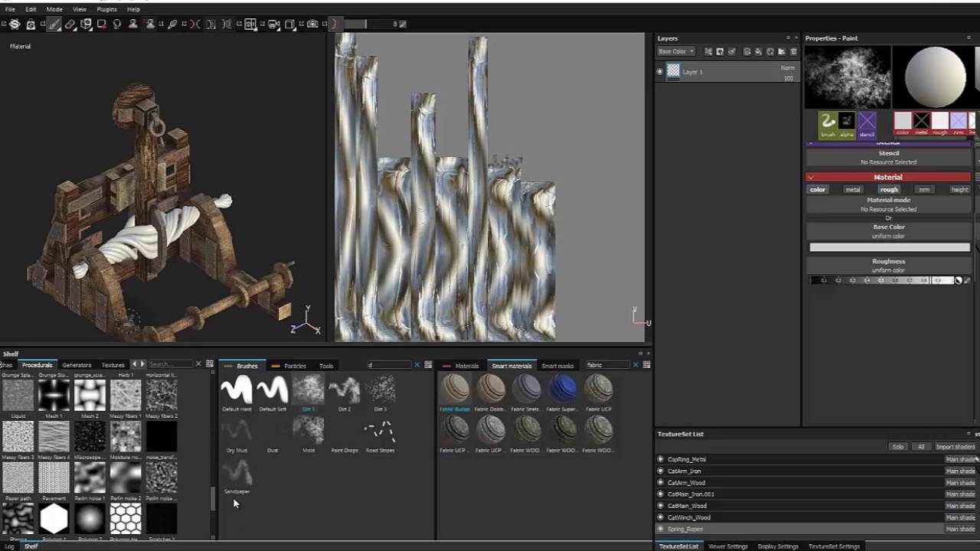Toggle visibility of CatArm_Wood texture set
Screen dimensions: 980x551
pyautogui.click(x=661, y=483)
